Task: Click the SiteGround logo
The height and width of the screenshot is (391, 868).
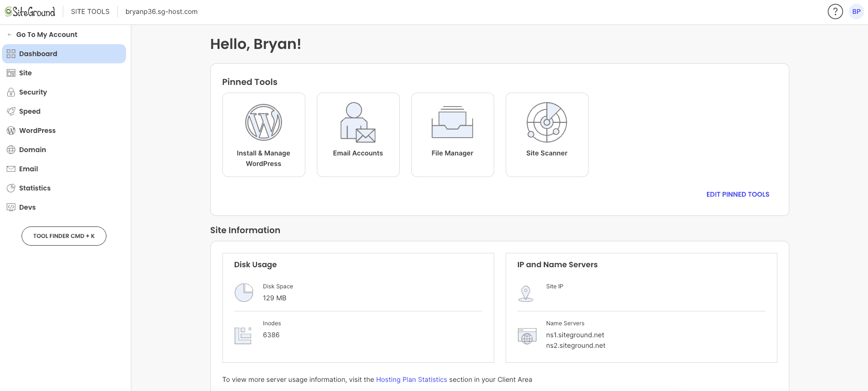Action: coord(30,12)
